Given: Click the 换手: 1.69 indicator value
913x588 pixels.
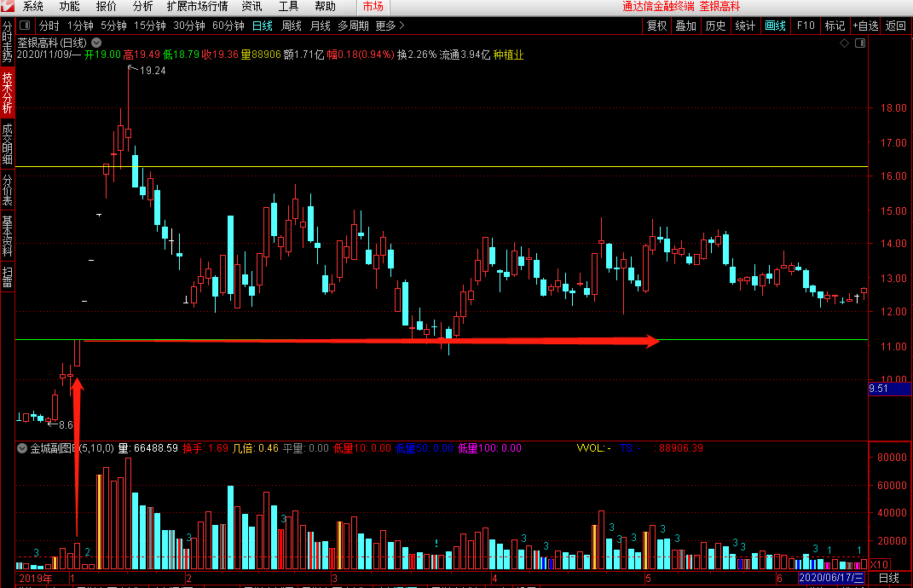Looking at the screenshot, I should point(205,448).
